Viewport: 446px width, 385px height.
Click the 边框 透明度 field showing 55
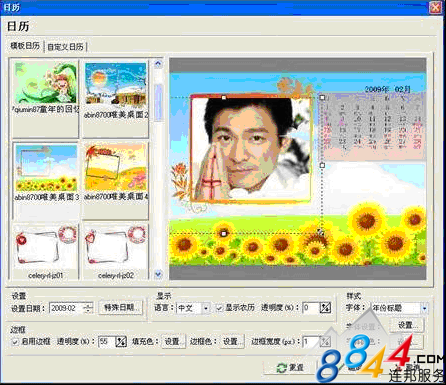click(106, 341)
